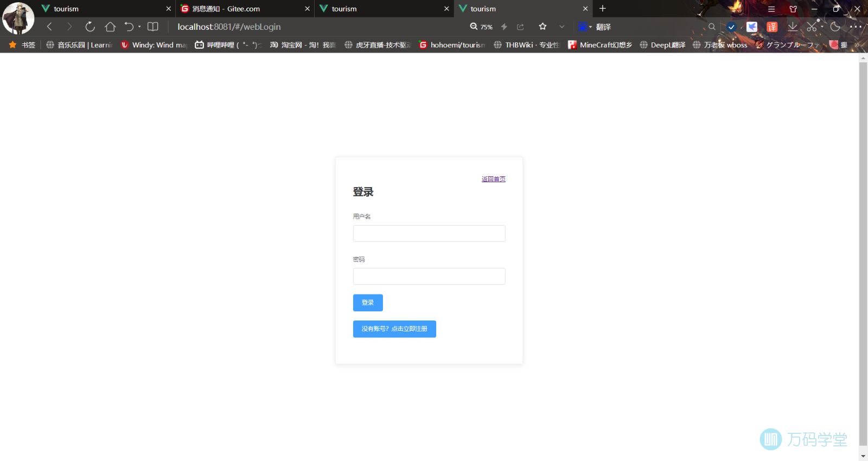Expand dropdown chevron beside bookmark star
868x461 pixels.
[562, 27]
